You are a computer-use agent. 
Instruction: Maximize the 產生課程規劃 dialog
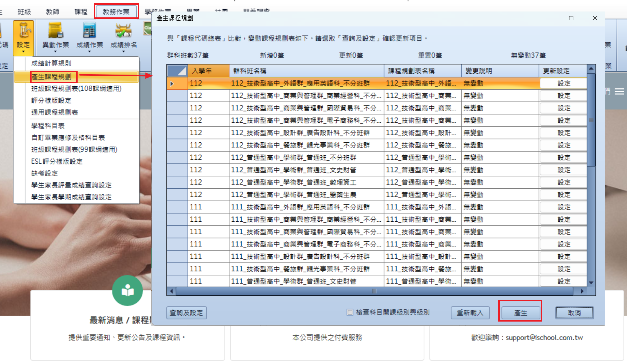pyautogui.click(x=571, y=18)
